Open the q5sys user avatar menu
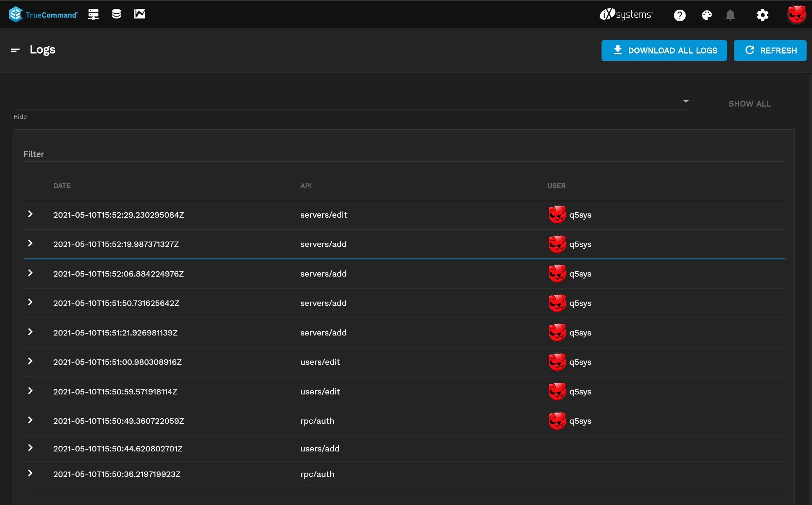This screenshot has height=505, width=812. 797,14
